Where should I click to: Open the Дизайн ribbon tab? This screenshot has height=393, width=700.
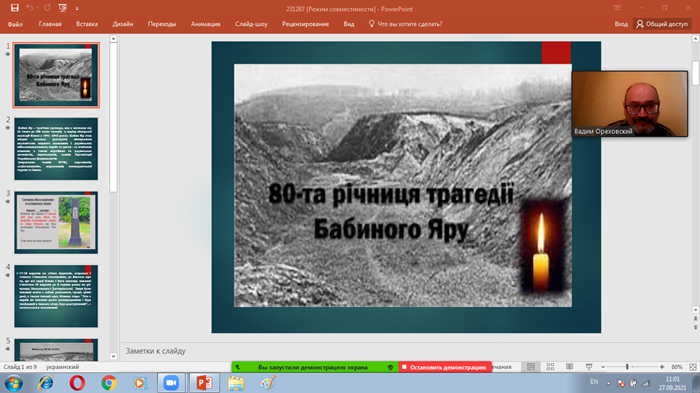(x=123, y=24)
